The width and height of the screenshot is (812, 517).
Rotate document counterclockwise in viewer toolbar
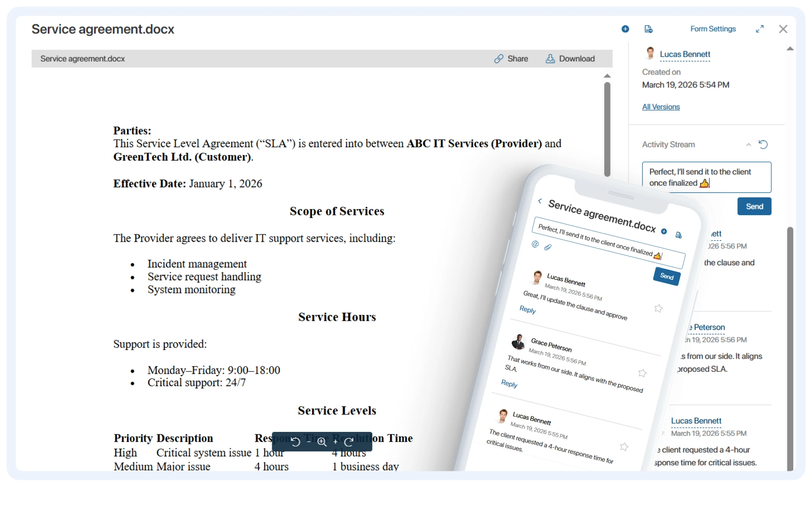(295, 442)
